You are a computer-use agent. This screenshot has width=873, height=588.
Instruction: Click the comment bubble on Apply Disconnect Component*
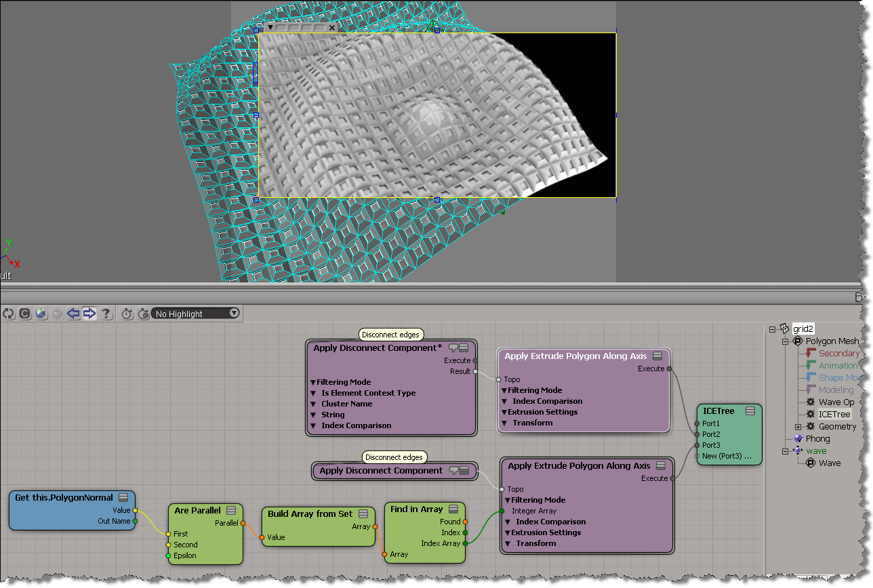pos(453,348)
